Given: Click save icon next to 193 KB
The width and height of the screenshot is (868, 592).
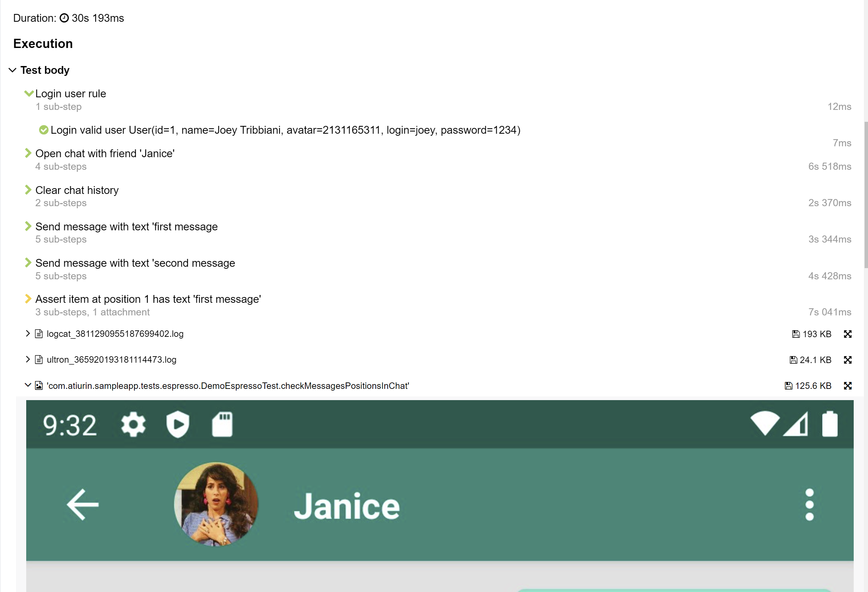Looking at the screenshot, I should 795,334.
